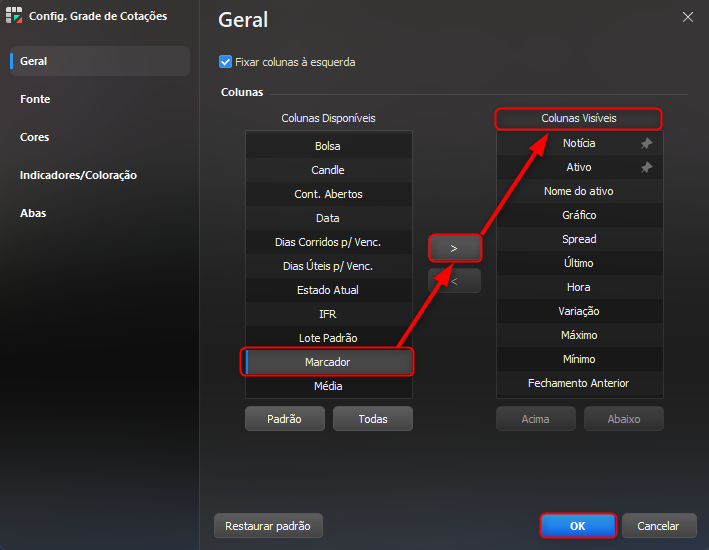Viewport: 709px width, 550px height.
Task: Select Dias Úteis p/ Venc. column
Action: pos(329,266)
